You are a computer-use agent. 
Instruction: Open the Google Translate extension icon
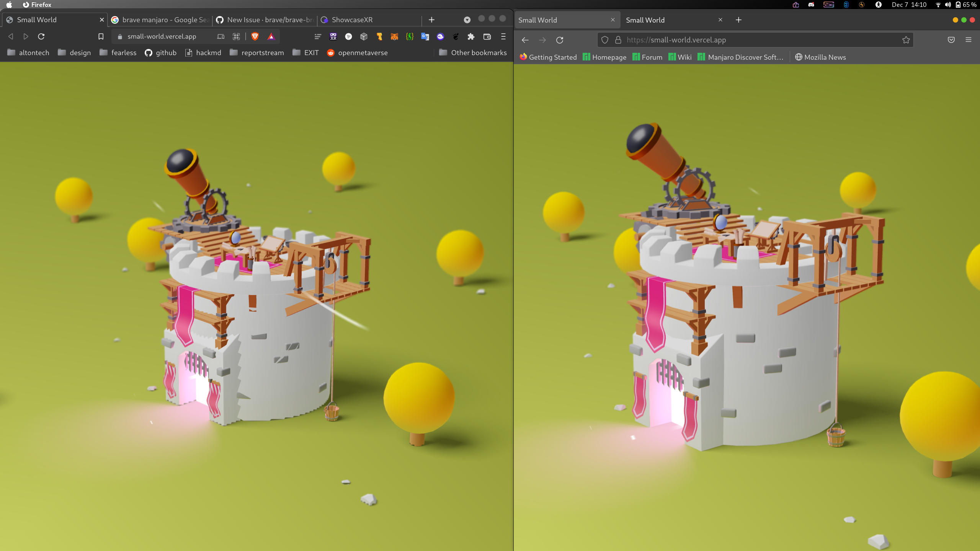coord(425,36)
